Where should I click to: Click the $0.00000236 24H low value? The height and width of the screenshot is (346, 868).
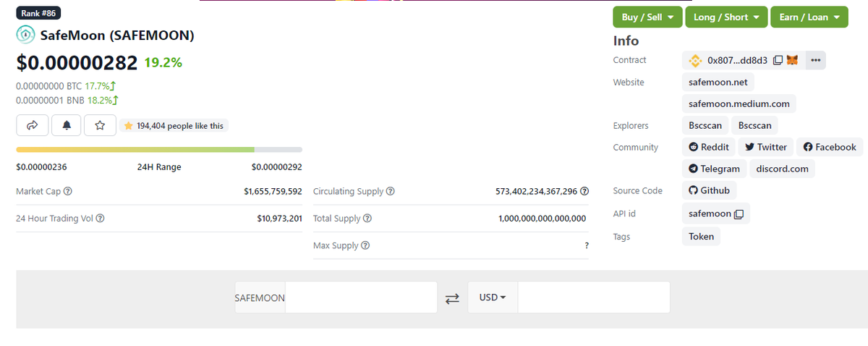(41, 167)
